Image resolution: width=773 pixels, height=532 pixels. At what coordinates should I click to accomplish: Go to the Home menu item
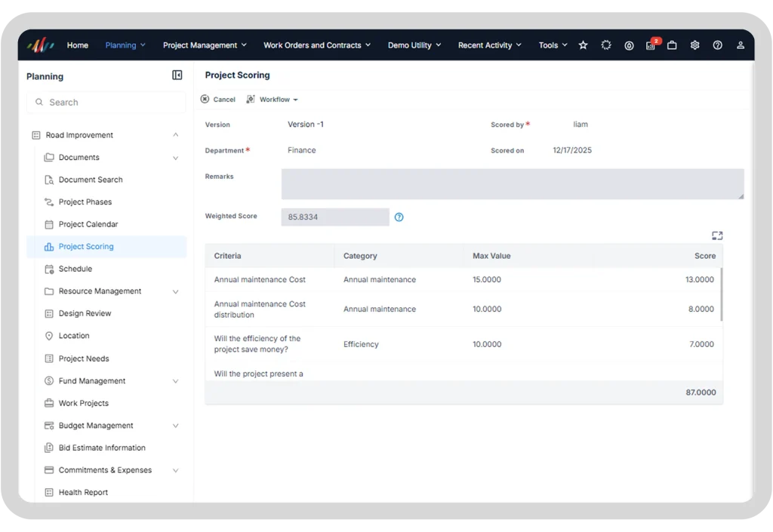tap(78, 45)
